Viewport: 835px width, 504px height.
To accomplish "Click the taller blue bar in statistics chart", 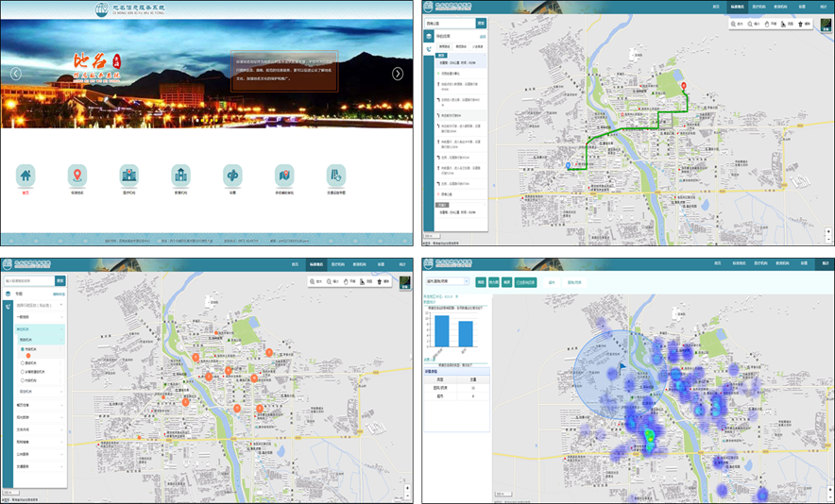I will [x=441, y=331].
